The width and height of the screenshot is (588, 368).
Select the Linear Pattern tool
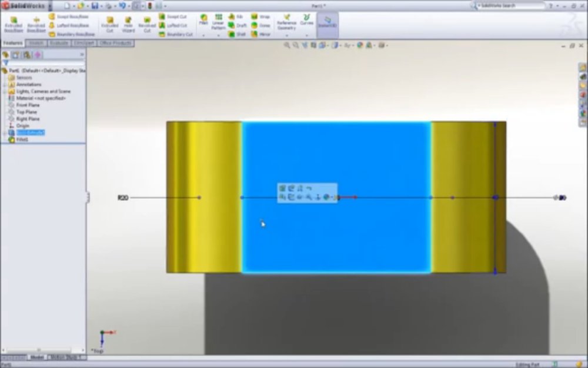point(218,22)
